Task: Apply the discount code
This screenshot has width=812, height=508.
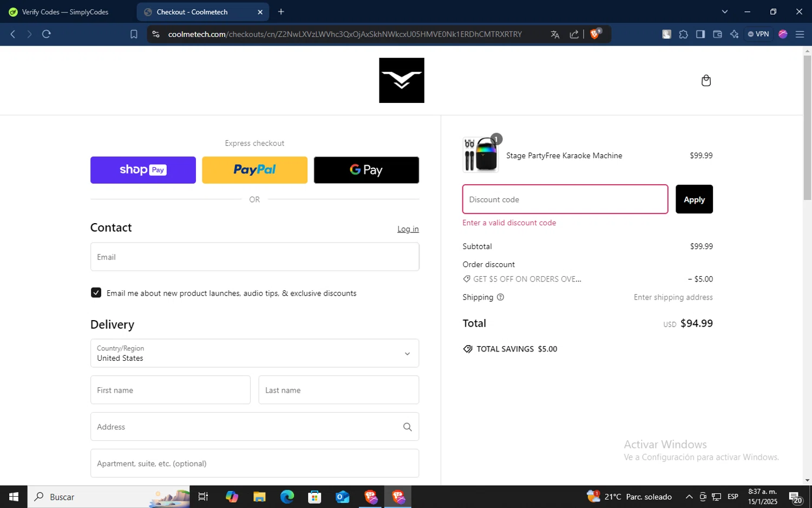Action: click(x=694, y=199)
